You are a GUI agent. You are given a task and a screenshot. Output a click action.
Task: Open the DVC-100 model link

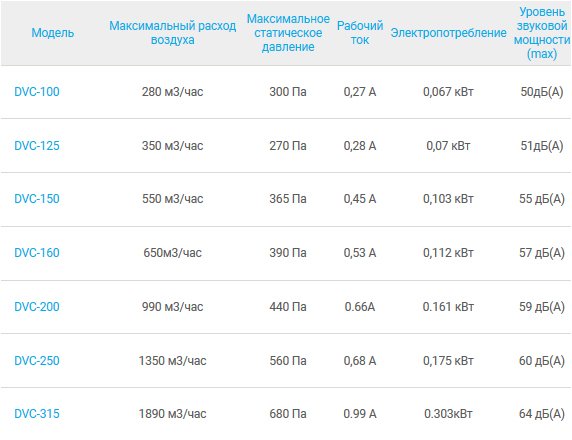tap(37, 92)
